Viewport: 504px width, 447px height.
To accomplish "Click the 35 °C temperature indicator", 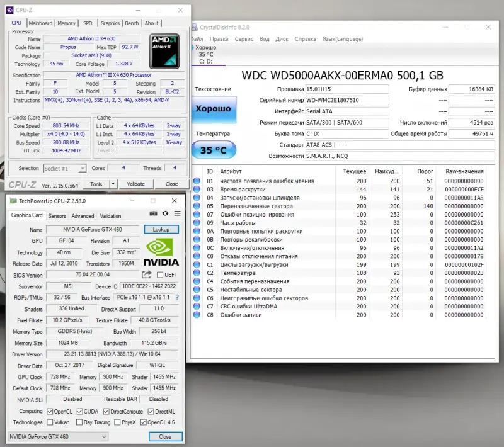I will pyautogui.click(x=213, y=150).
